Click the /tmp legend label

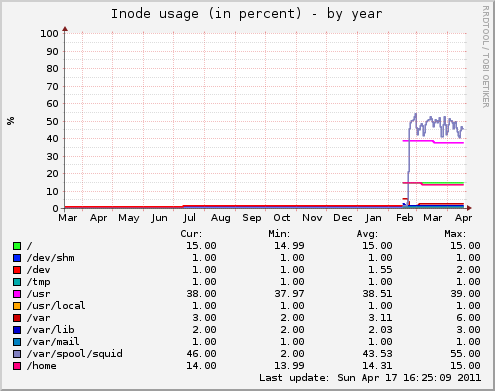pos(39,282)
